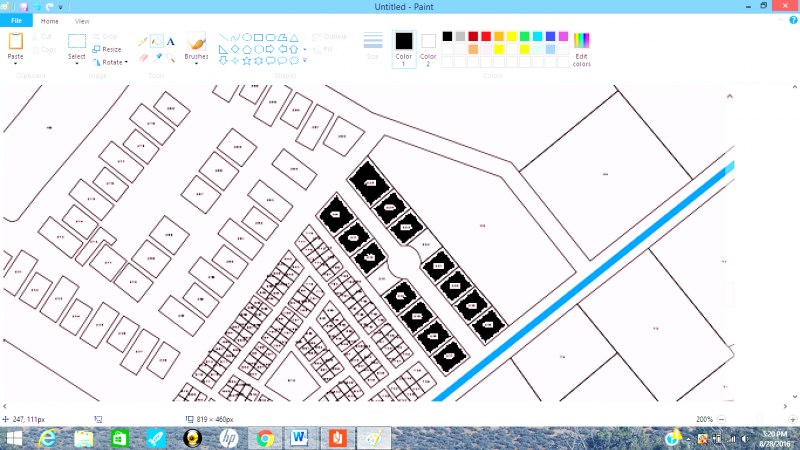Select the Magnifier tool

(x=170, y=58)
